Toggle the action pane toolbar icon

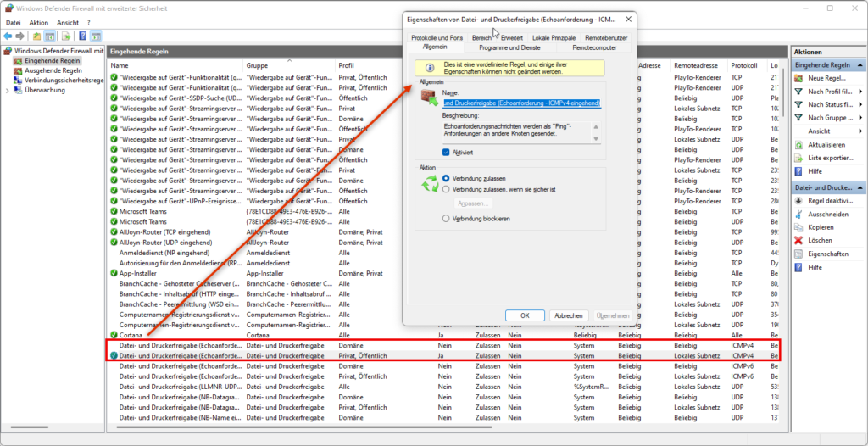click(x=96, y=36)
